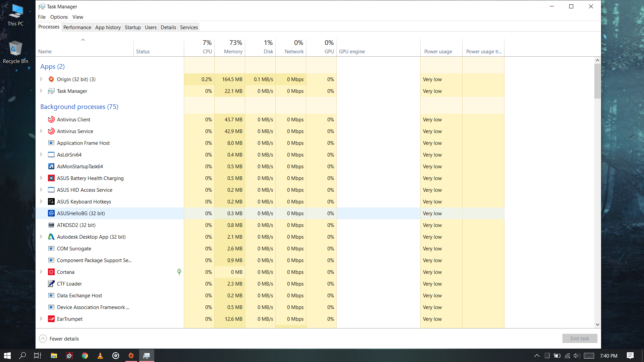
Task: Open the Windows Start menu
Action: 7,356
